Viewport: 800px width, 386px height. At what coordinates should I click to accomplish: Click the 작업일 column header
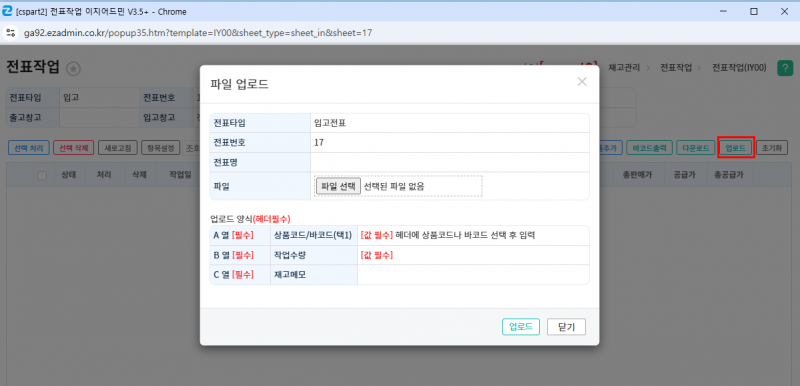[180, 175]
